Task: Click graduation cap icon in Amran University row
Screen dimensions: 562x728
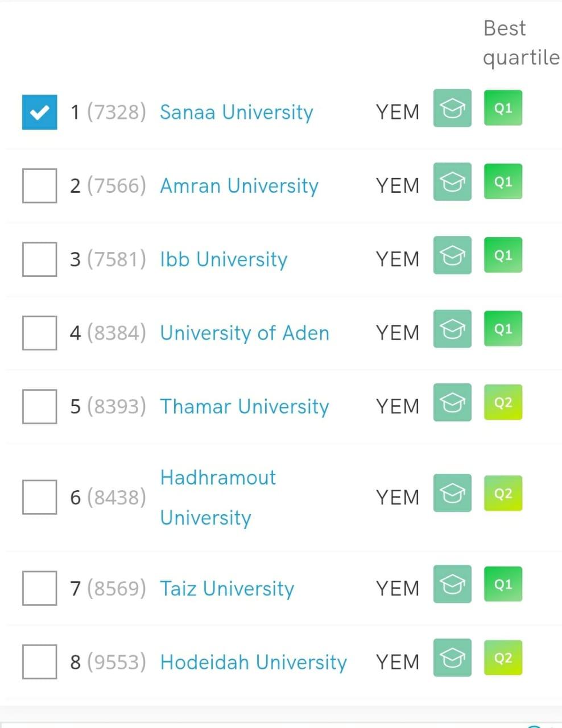Action: click(x=452, y=182)
